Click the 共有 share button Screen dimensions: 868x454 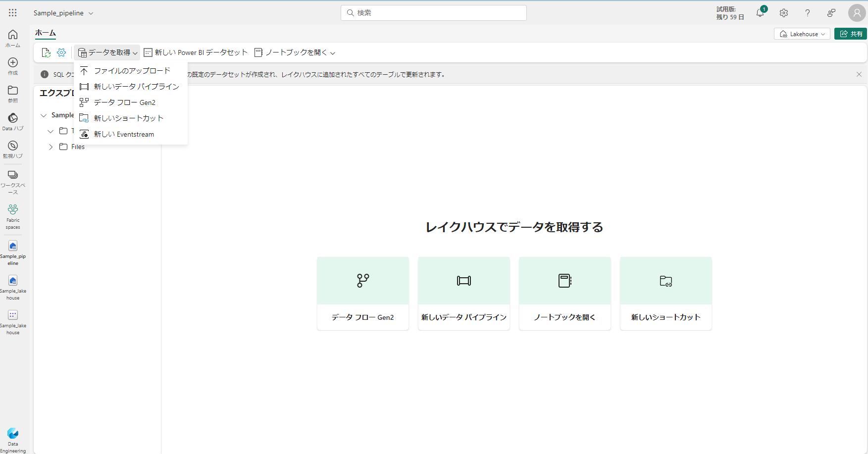point(851,34)
